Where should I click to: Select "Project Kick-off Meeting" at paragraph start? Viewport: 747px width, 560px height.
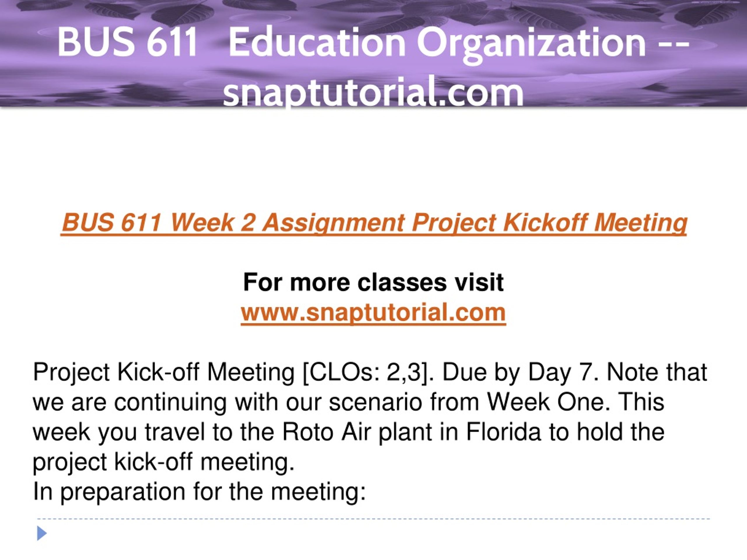tap(164, 373)
